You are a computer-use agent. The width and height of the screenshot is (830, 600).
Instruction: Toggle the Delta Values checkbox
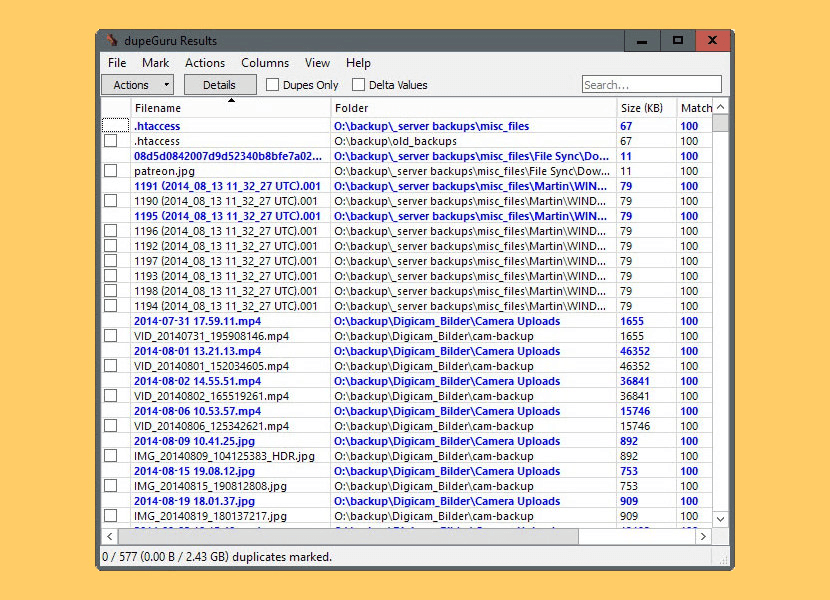(359, 85)
